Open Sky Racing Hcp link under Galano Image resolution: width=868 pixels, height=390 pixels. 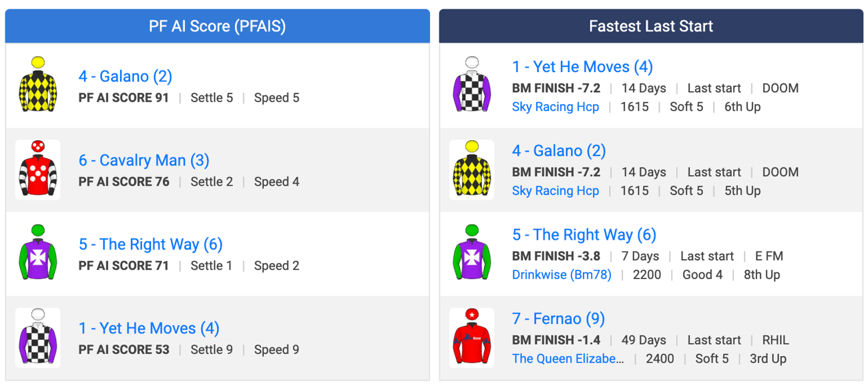556,191
